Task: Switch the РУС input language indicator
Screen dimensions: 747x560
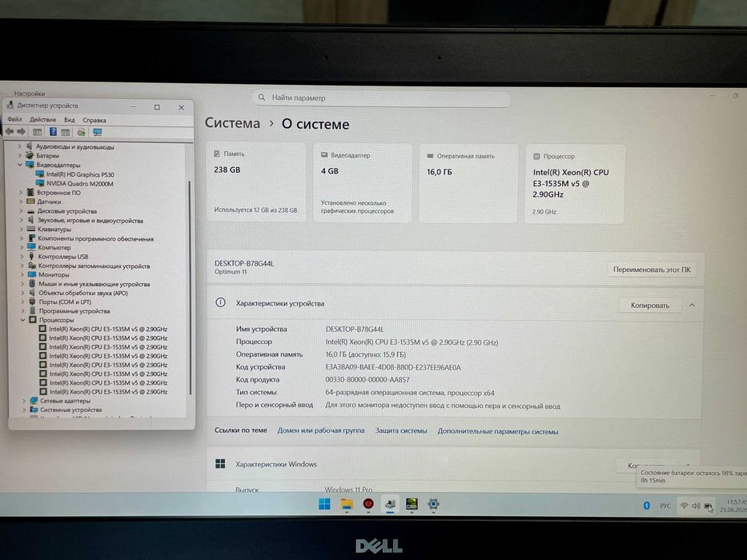Action: [665, 506]
